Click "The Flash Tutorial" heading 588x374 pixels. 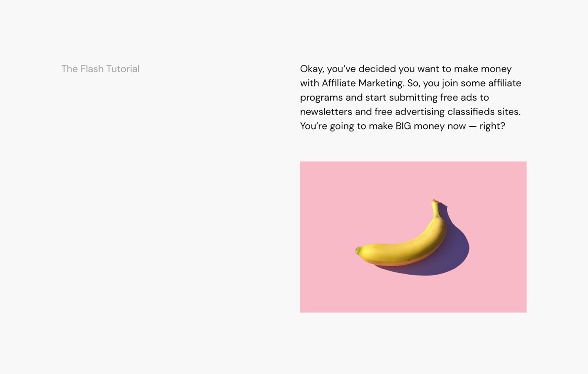[x=100, y=69]
